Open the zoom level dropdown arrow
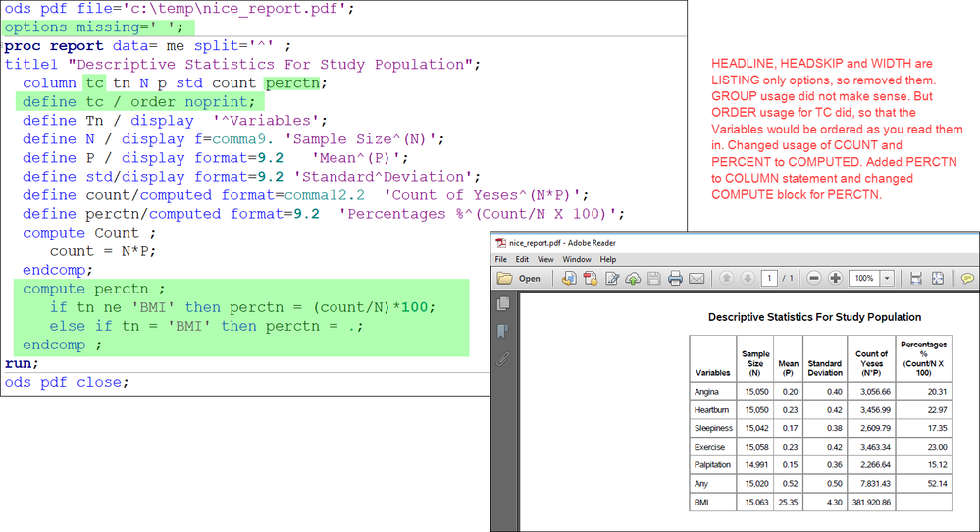Viewport: 980px width, 532px height. [888, 278]
